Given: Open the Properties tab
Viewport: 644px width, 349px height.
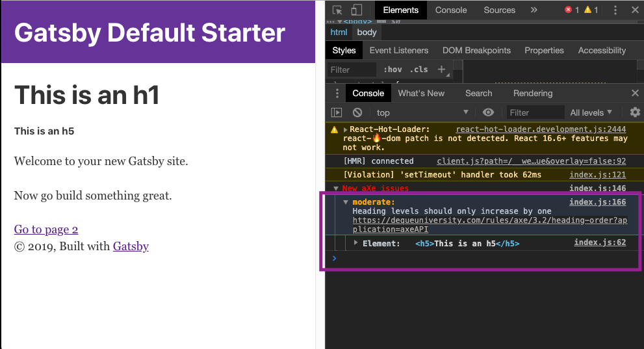Looking at the screenshot, I should [x=544, y=50].
